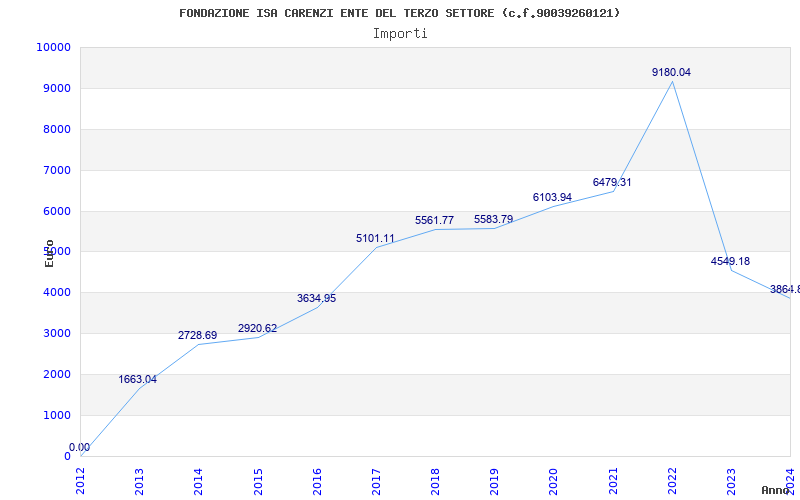
Task: Click the y-axis value 7000
Action: 57,170
